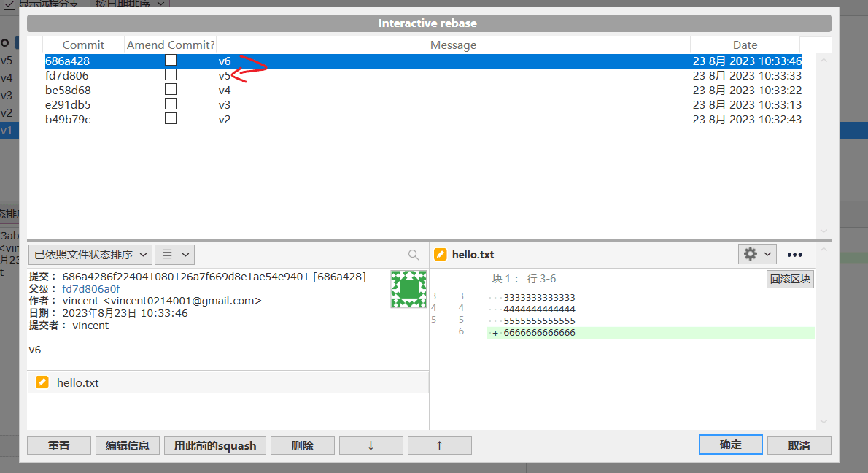Click the Message column header

453,45
